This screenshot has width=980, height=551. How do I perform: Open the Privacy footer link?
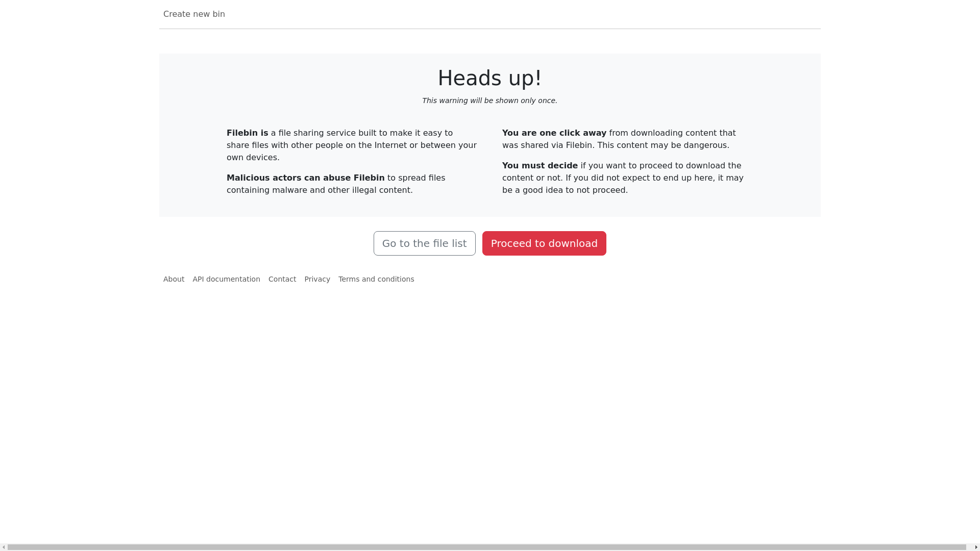point(317,279)
